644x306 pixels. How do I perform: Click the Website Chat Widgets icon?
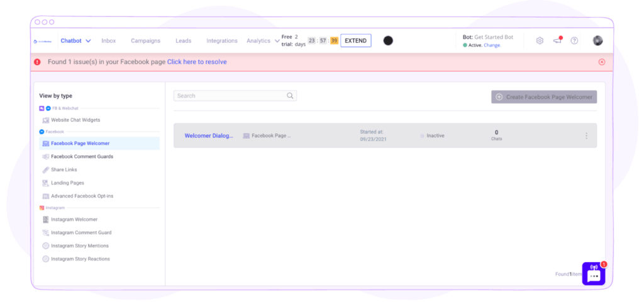(x=45, y=120)
